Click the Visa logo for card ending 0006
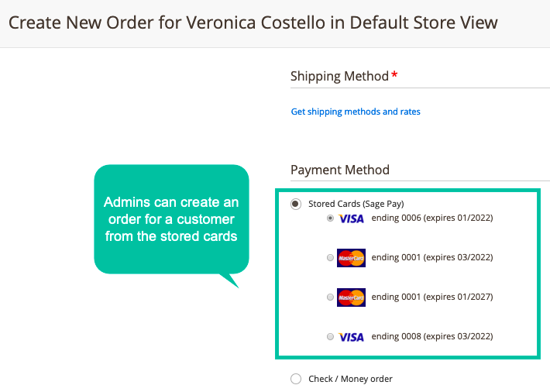 (351, 218)
